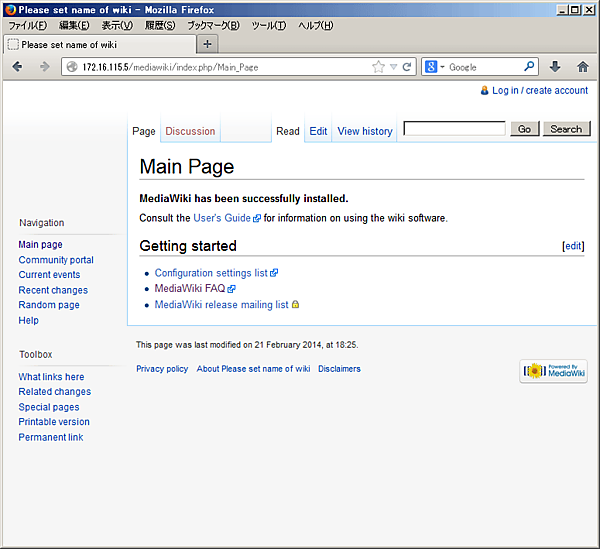This screenshot has height=549, width=600.
Task: Bookmark this page with the star icon
Action: pyautogui.click(x=378, y=67)
